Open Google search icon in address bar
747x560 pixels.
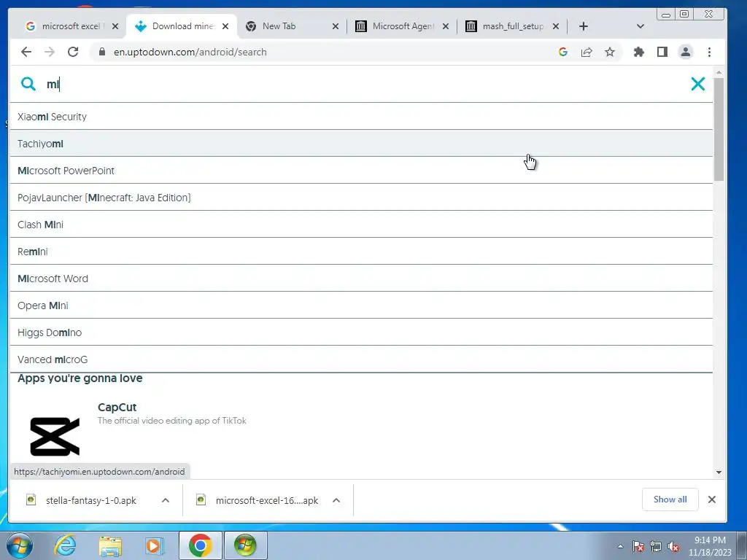563,52
